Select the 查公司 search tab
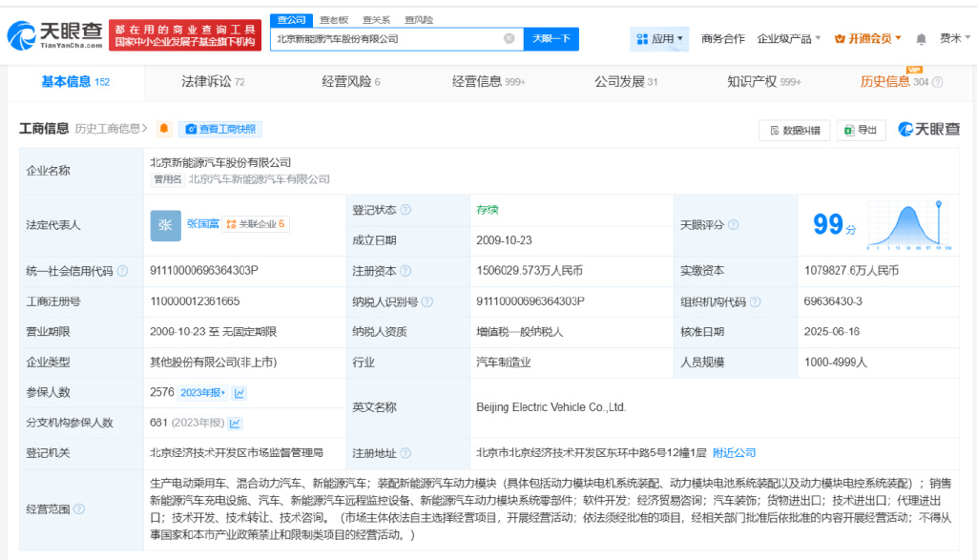Viewport: 977px width, 560px height. tap(292, 20)
